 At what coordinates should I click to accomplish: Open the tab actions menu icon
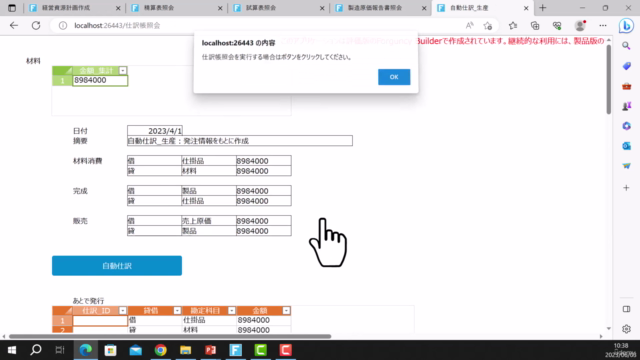point(12,8)
